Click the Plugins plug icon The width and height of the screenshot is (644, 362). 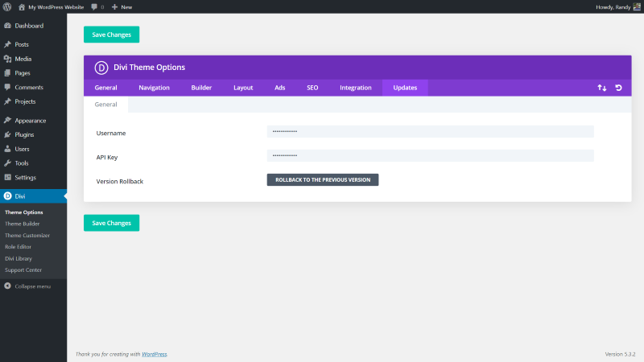point(7,134)
